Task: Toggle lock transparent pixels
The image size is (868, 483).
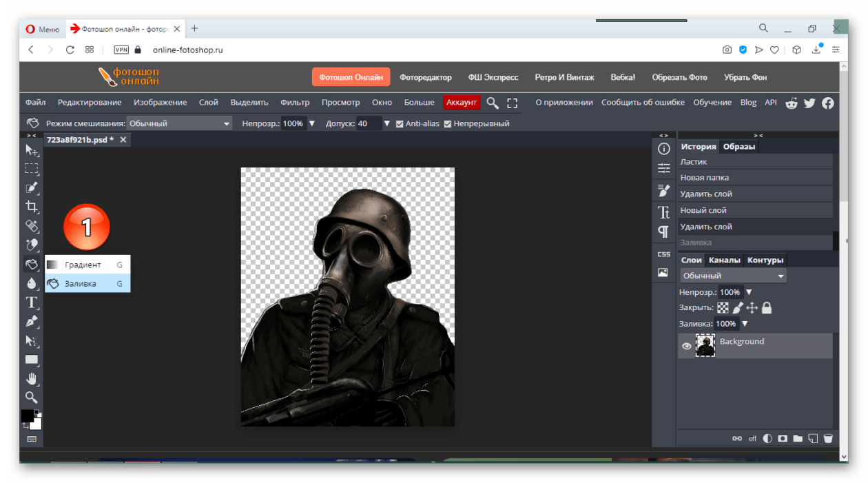Action: (723, 308)
